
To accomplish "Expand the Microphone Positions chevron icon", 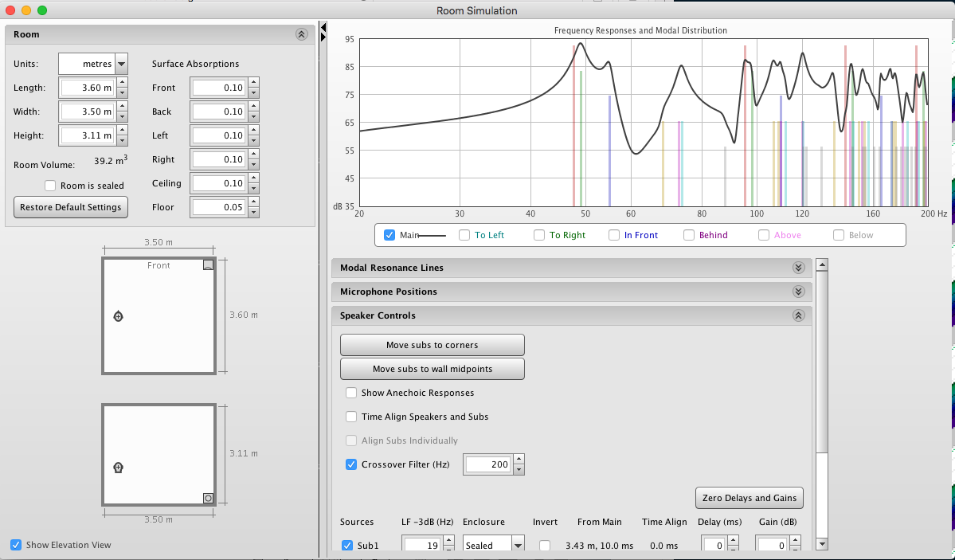I will click(x=798, y=292).
